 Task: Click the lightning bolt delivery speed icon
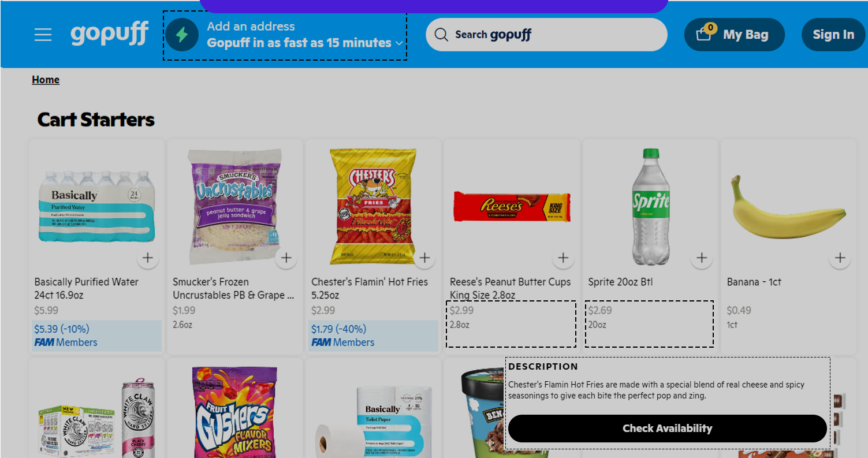[x=182, y=35]
